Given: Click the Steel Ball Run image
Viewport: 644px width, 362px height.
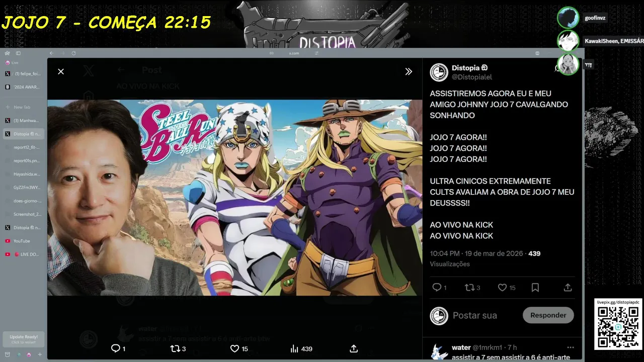Looking at the screenshot, I should point(235,197).
